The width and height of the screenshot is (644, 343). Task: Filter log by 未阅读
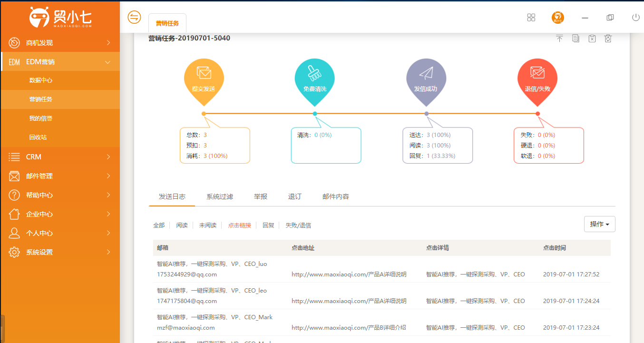tap(208, 225)
